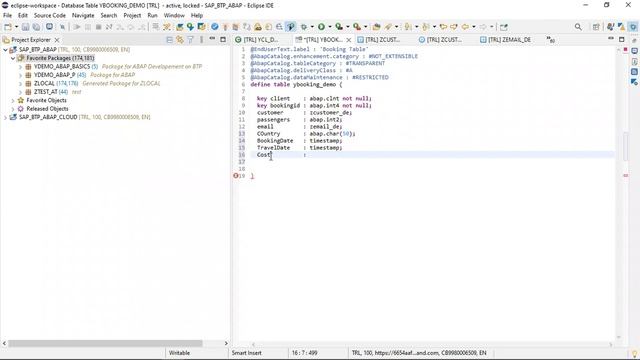Click the green Run toolbar button
The image size is (640, 360).
point(322,27)
